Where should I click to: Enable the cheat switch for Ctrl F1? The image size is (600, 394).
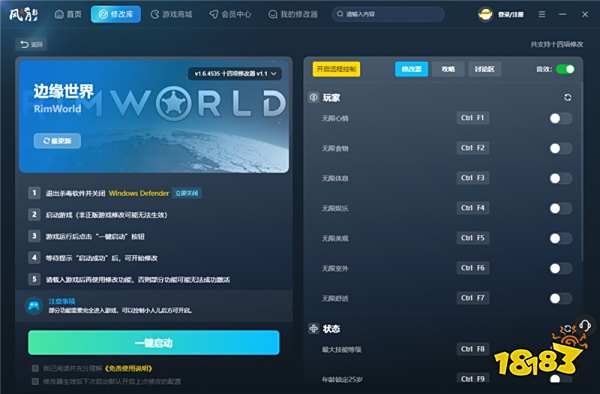[x=560, y=118]
